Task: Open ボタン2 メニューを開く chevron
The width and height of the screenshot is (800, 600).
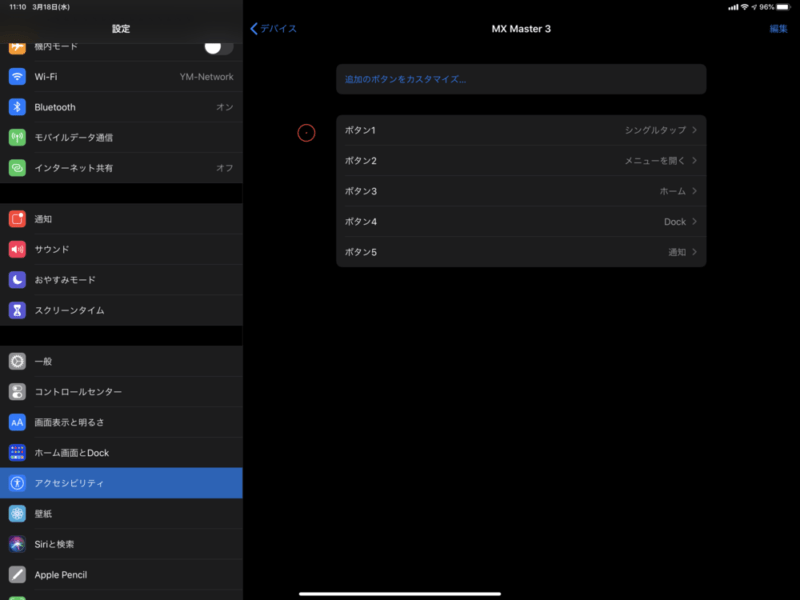Action: click(694, 161)
